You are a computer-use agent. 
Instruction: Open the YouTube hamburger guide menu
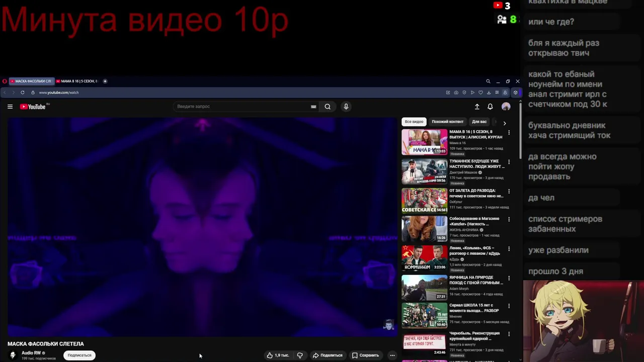10,107
